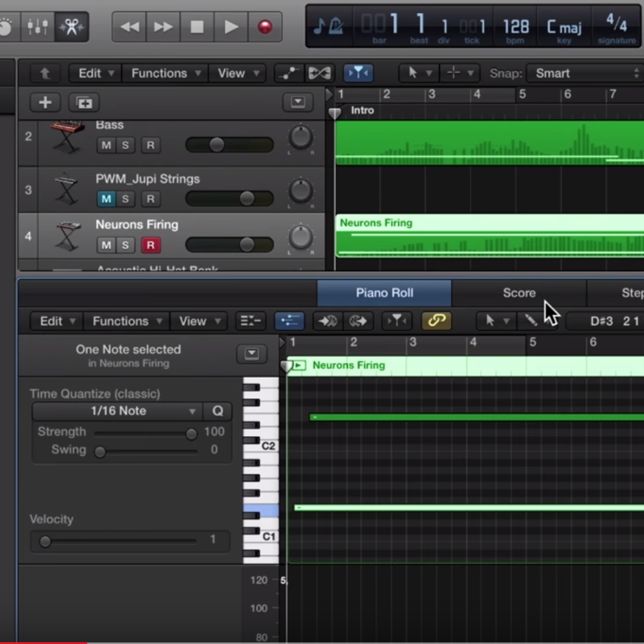Toggle the MIDI link chain icon

[437, 321]
